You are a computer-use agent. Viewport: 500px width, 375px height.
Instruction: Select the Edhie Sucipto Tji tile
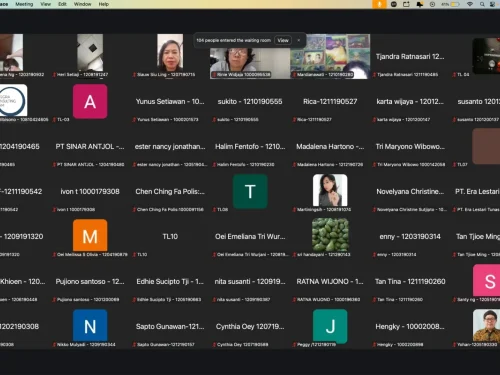point(170,281)
